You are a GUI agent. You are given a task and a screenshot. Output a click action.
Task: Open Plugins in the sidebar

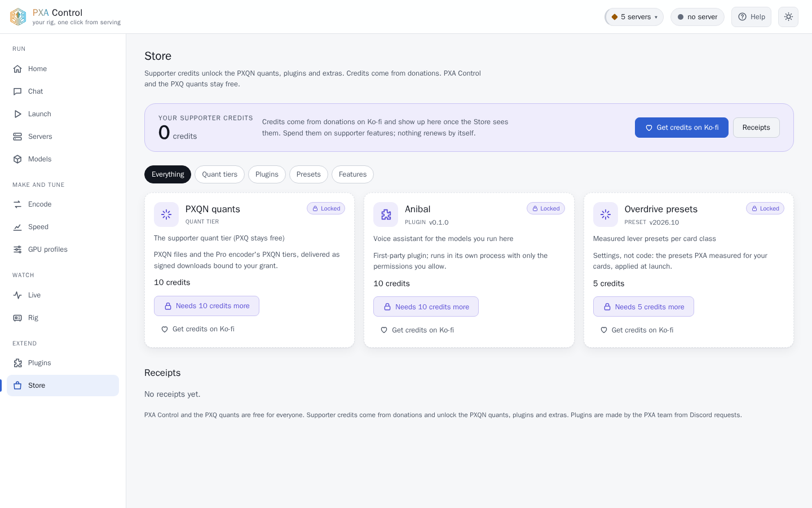(63, 363)
